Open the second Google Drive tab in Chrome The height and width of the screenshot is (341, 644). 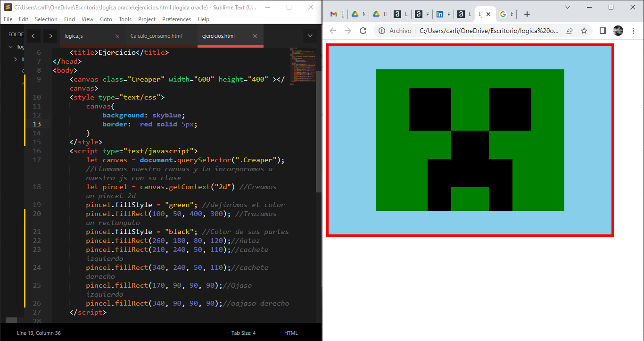[376, 14]
